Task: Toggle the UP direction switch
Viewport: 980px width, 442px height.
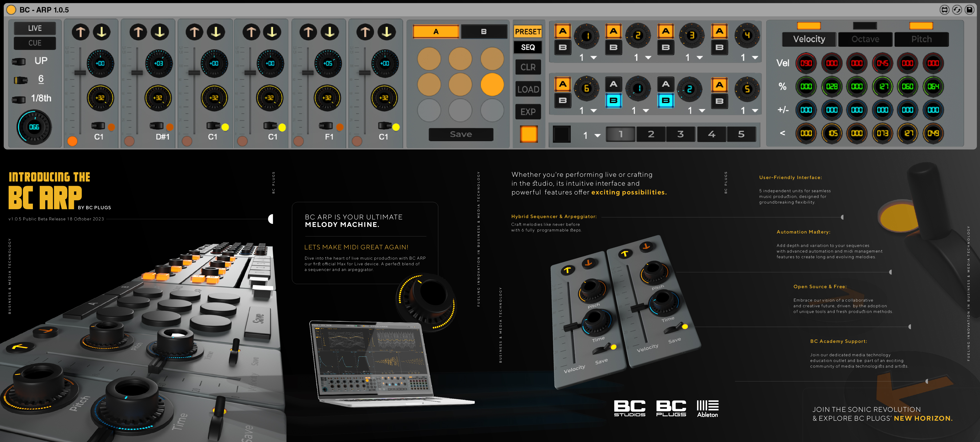Action: (19, 61)
